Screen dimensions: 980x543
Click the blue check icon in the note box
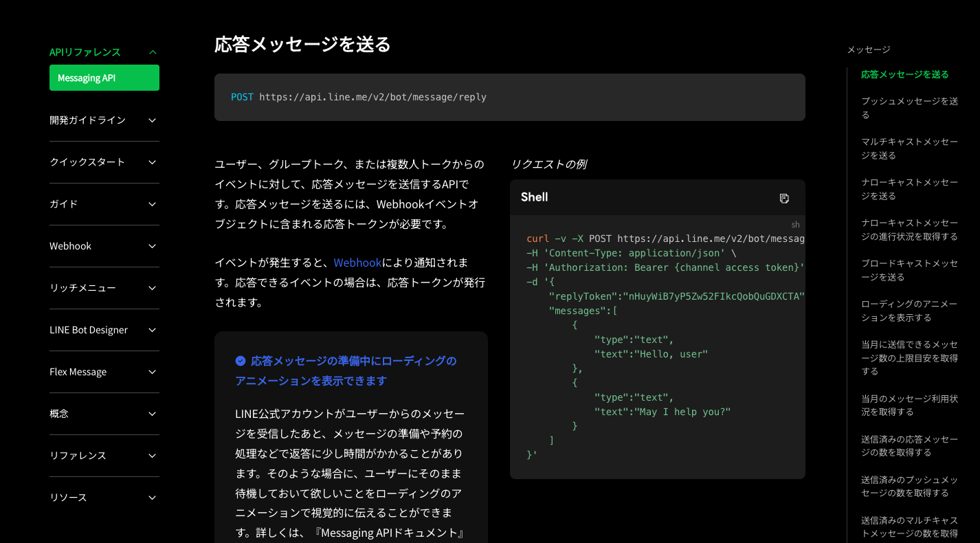point(241,361)
